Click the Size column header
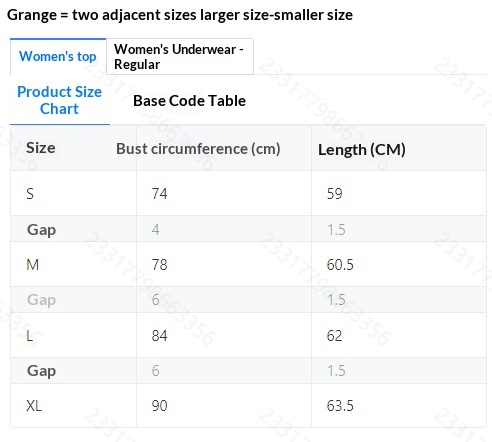 (x=41, y=148)
